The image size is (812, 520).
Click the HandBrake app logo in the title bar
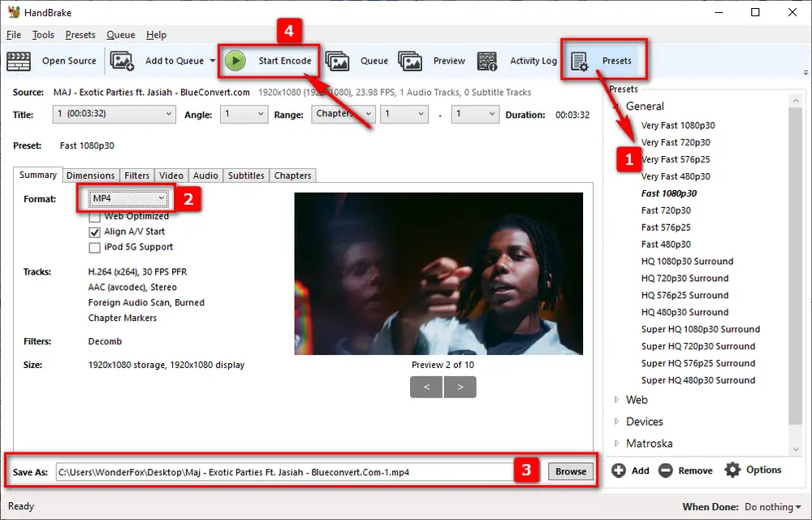coord(14,12)
